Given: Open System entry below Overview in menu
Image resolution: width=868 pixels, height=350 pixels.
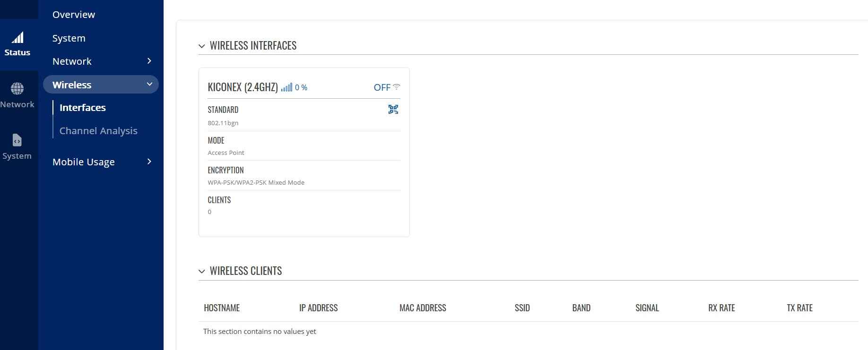Looking at the screenshot, I should click(69, 38).
